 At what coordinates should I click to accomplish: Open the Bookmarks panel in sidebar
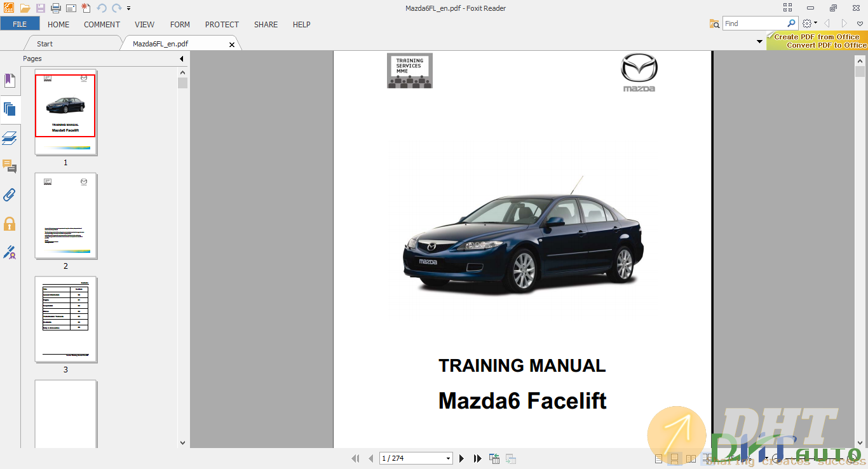click(x=10, y=81)
